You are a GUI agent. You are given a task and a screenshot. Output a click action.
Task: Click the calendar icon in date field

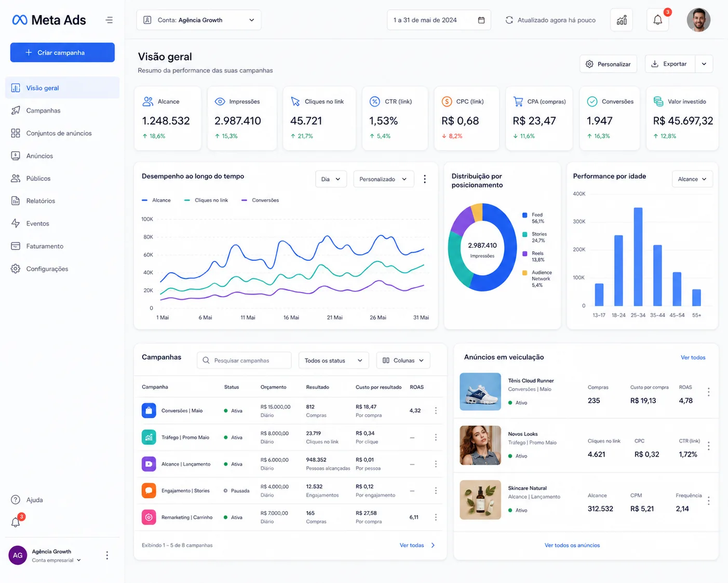(x=481, y=20)
